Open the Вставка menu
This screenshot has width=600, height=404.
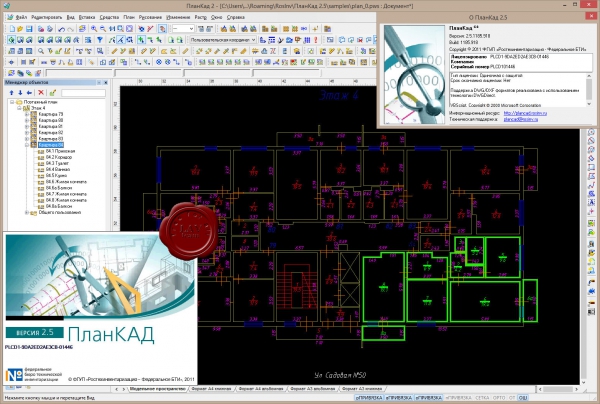click(x=87, y=17)
